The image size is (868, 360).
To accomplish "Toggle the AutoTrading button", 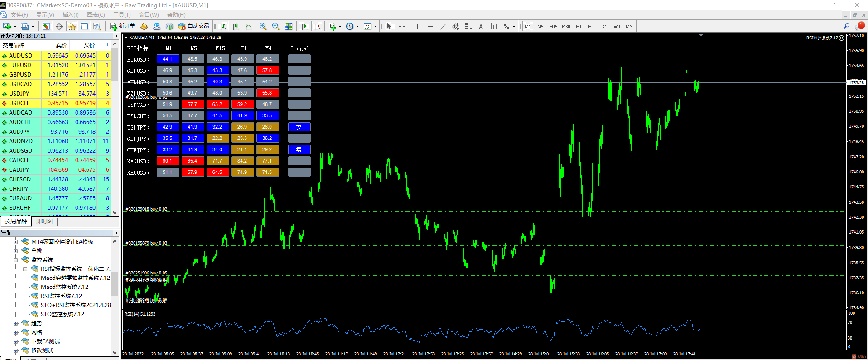I will 194,26.
